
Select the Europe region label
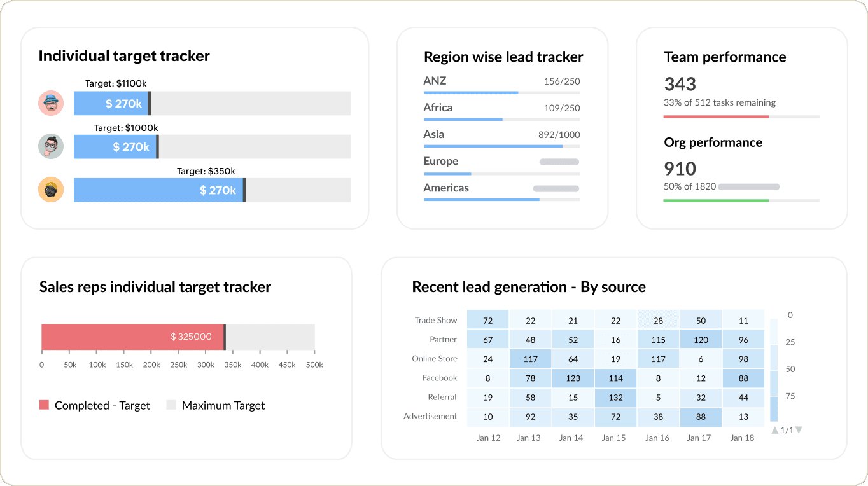pos(441,161)
